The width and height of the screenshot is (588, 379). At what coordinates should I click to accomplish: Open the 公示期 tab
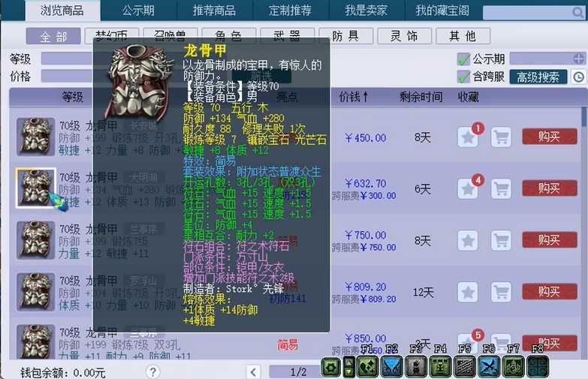pos(139,10)
